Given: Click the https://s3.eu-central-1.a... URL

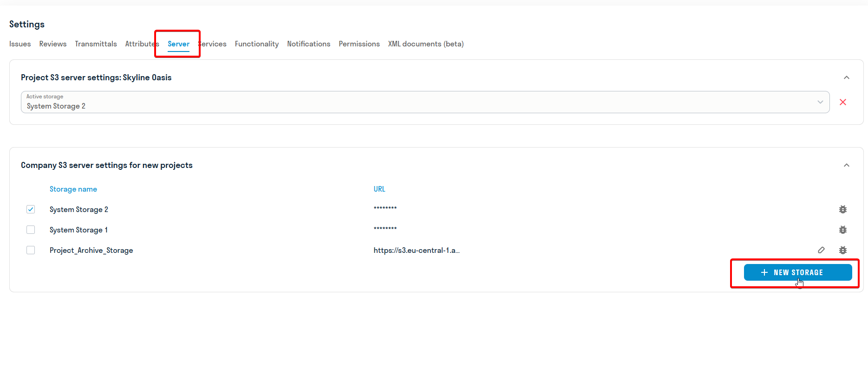Looking at the screenshot, I should tap(417, 250).
